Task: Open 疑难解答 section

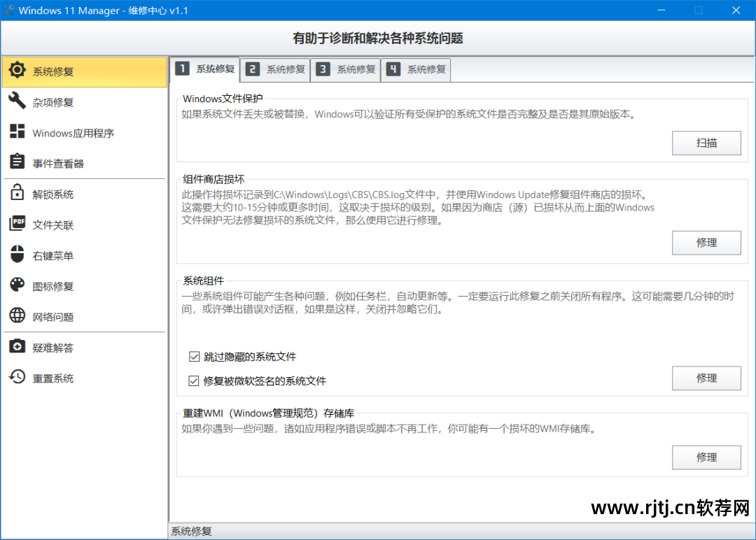Action: (x=85, y=348)
